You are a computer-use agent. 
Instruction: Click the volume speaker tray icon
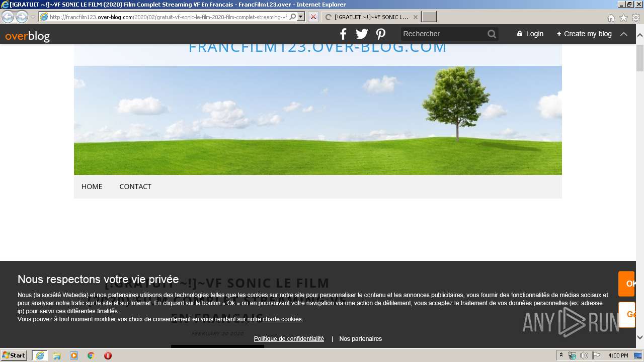pos(584,355)
